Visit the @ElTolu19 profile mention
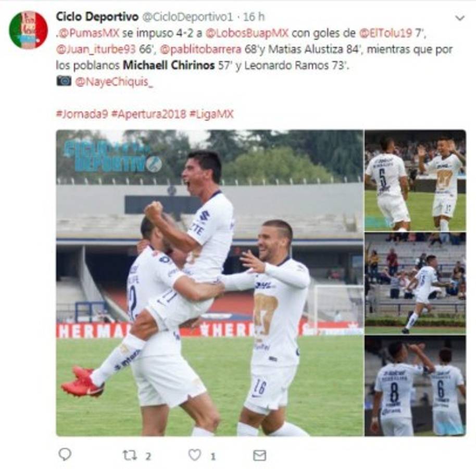 tap(385, 33)
